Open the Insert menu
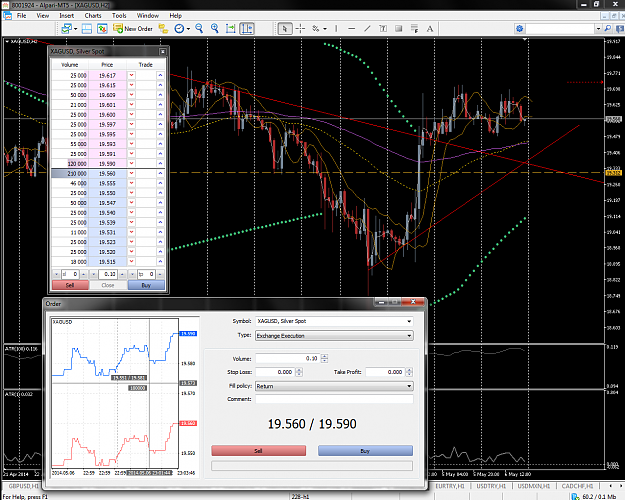The image size is (625, 500). [67, 16]
